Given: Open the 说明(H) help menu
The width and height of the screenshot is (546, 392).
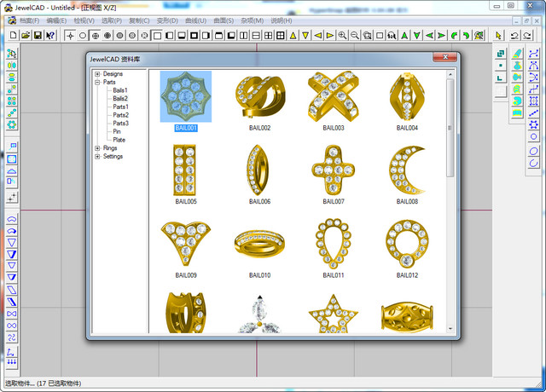Looking at the screenshot, I should [282, 20].
